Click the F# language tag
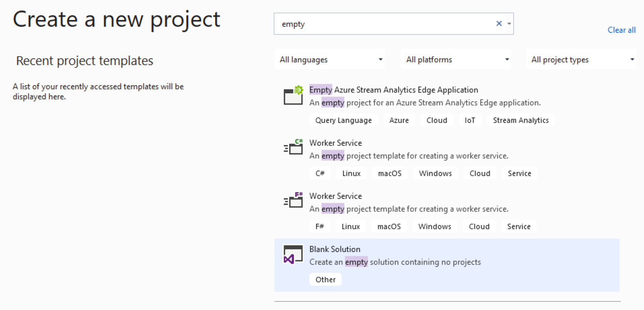 click(x=320, y=227)
